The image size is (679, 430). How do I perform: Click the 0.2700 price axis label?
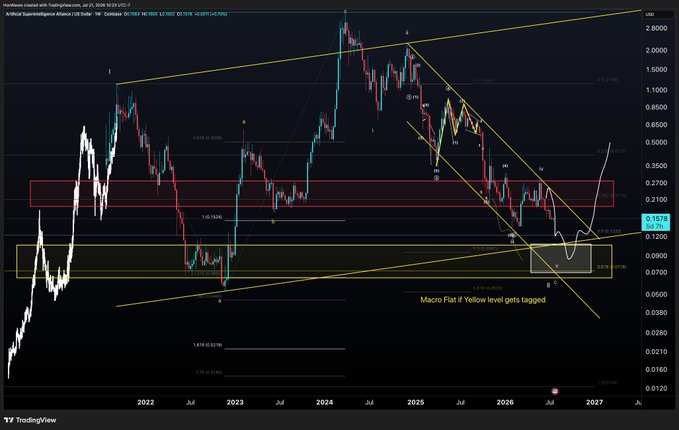pos(656,183)
